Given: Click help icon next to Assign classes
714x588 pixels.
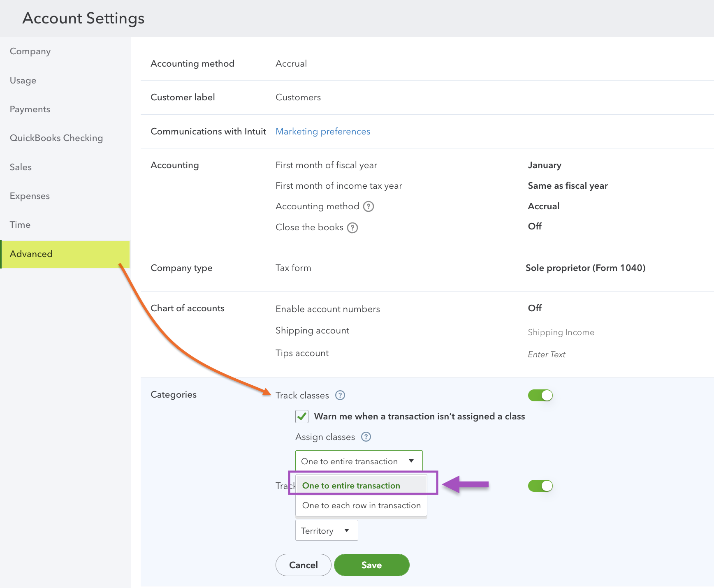Looking at the screenshot, I should coord(366,437).
